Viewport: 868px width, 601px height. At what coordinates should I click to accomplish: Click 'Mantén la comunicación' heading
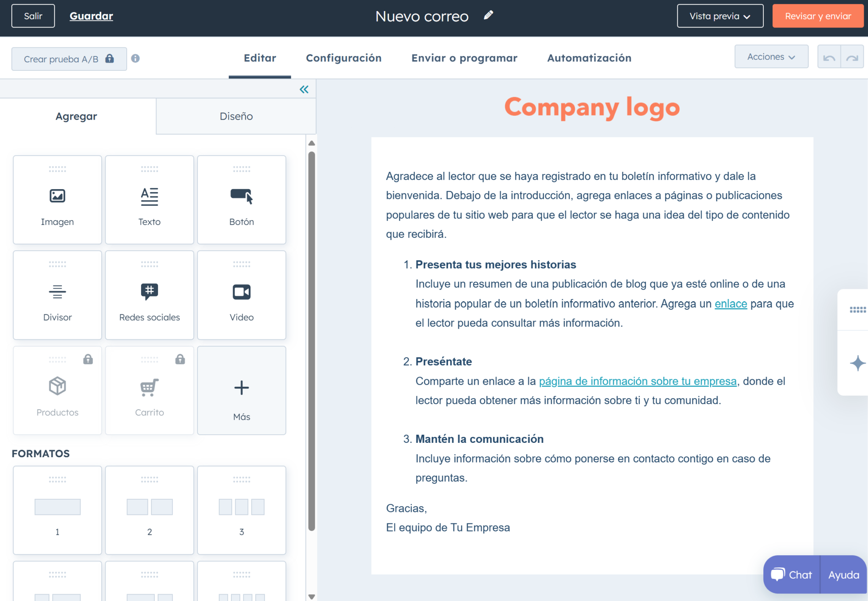pos(479,439)
